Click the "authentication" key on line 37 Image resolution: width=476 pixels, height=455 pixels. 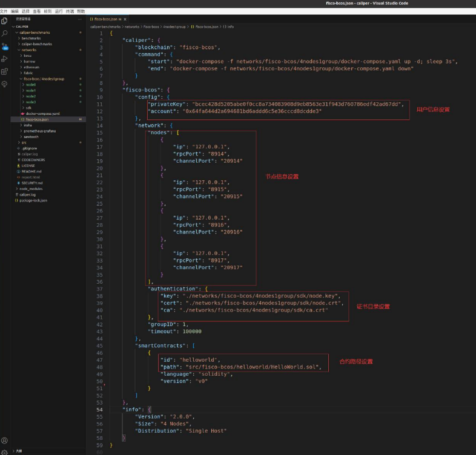point(173,289)
